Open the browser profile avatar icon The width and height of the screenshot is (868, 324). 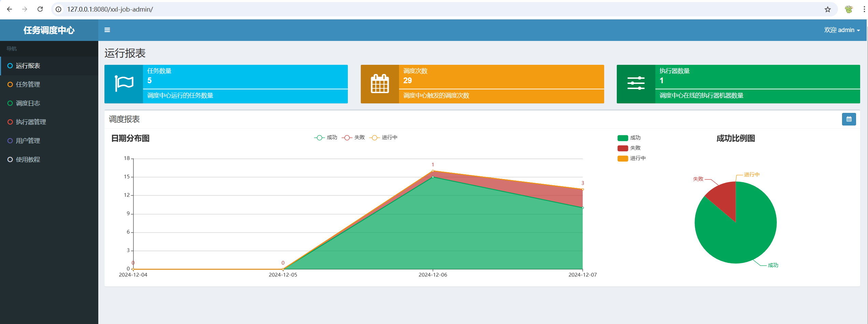click(x=849, y=9)
